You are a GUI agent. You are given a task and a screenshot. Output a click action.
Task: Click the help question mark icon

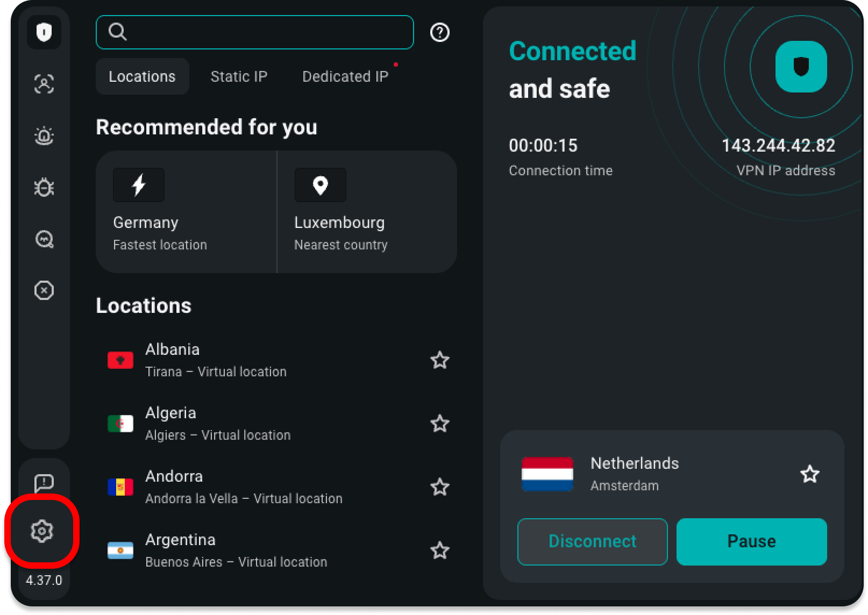click(x=439, y=33)
